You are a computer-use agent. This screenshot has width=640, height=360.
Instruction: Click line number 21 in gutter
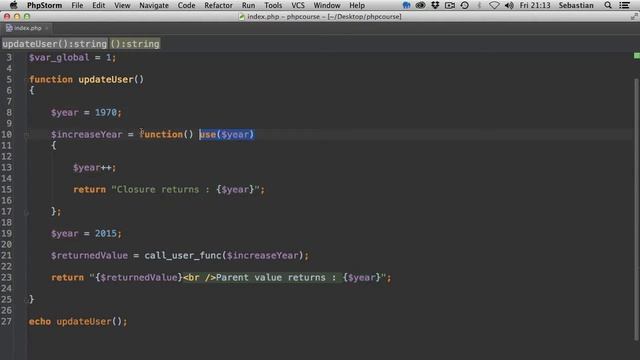(7, 256)
